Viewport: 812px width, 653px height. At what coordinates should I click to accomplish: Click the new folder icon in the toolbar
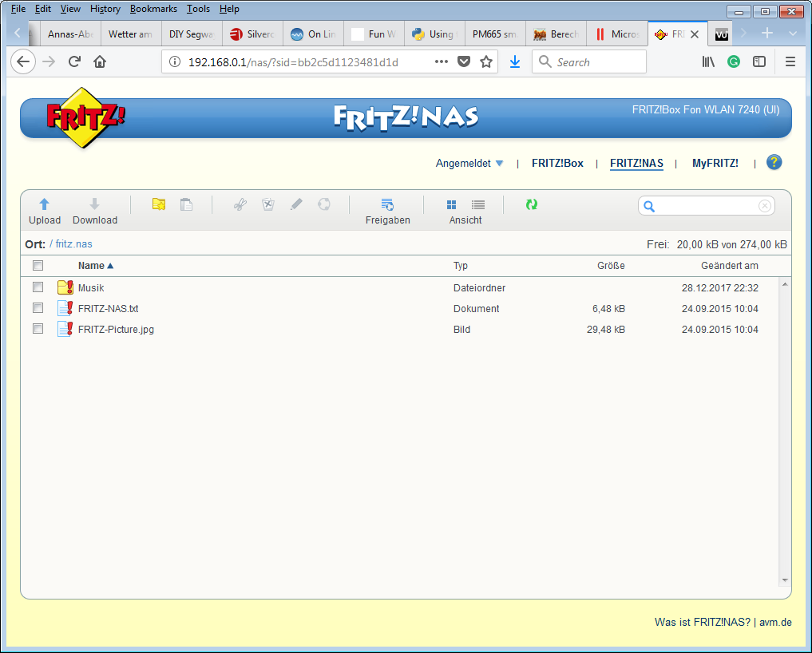[159, 204]
